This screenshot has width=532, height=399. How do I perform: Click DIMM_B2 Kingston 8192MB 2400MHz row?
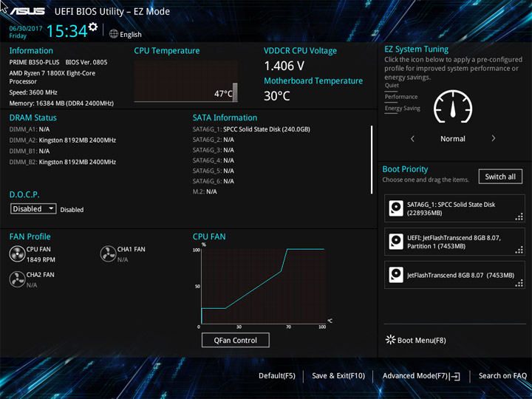click(x=63, y=162)
